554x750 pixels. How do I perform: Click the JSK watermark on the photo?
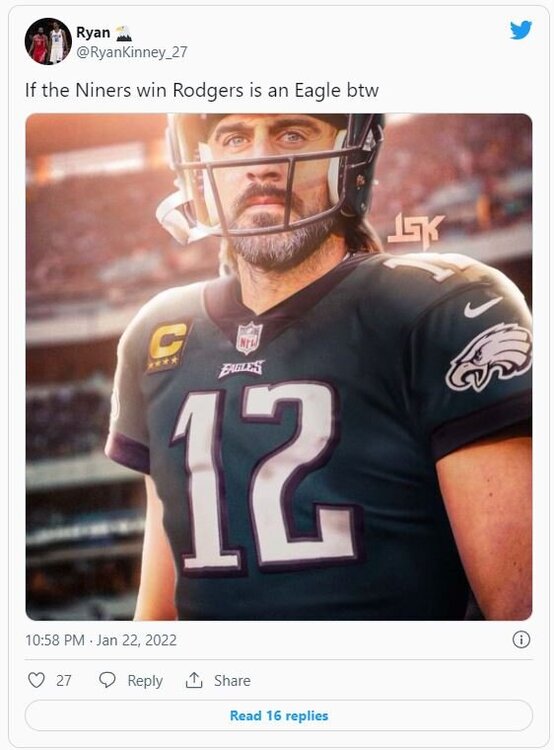tap(415, 231)
